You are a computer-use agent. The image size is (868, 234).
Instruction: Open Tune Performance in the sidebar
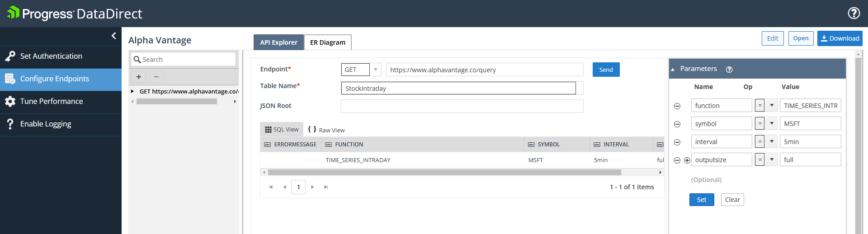(x=52, y=101)
